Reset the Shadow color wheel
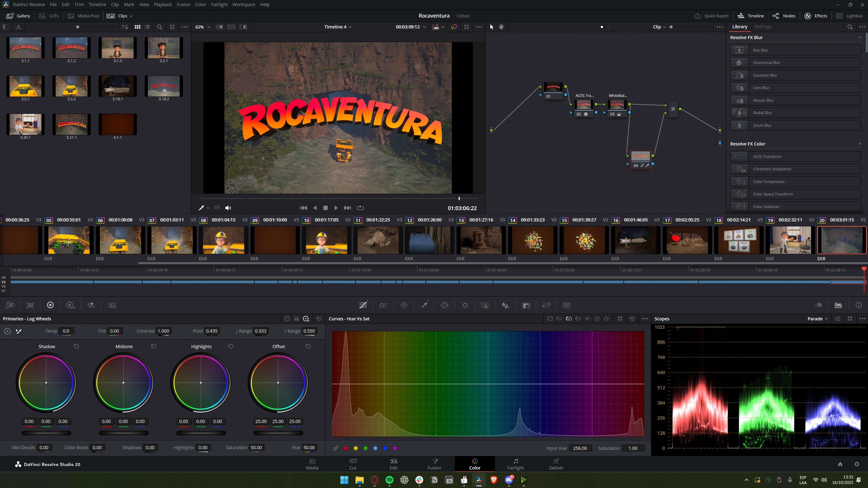Screen dimensions: 868x488 [76, 346]
